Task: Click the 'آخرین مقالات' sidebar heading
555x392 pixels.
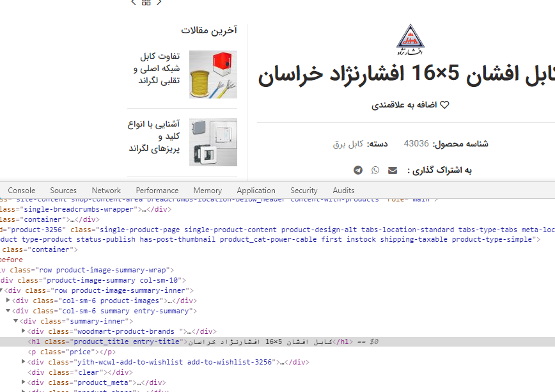Action: [209, 31]
